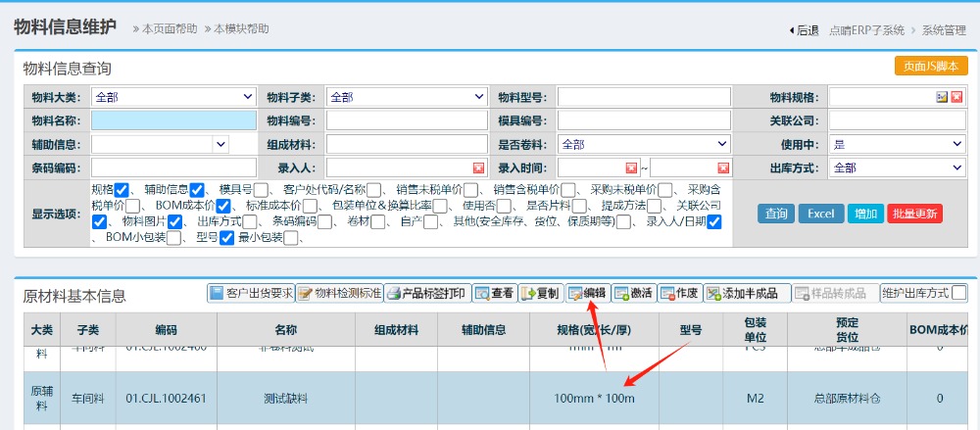The image size is (980, 430).
Task: Click the 编辑 (Edit) toolbar button
Action: 588,293
